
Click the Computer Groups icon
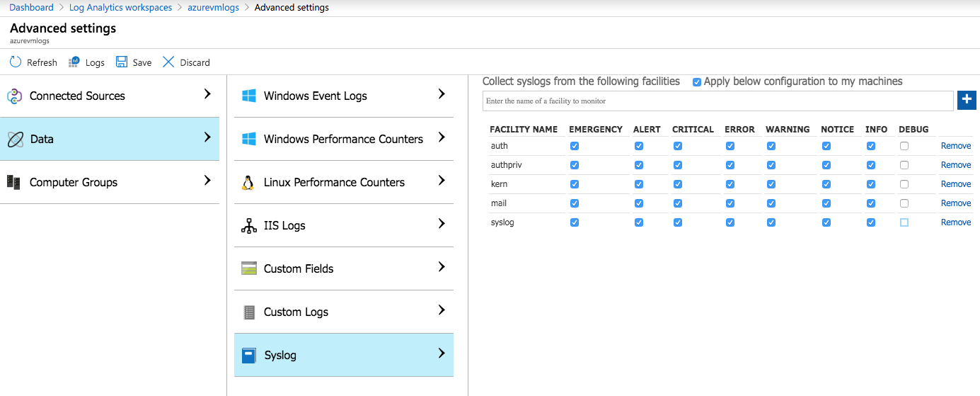13,182
